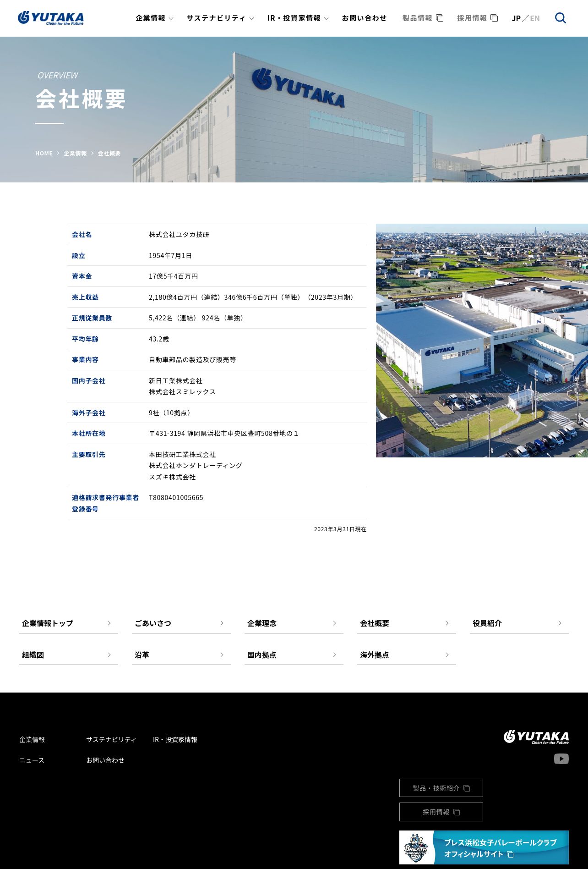
Task: Click the founding date 1954年7月1日
Action: click(x=170, y=255)
